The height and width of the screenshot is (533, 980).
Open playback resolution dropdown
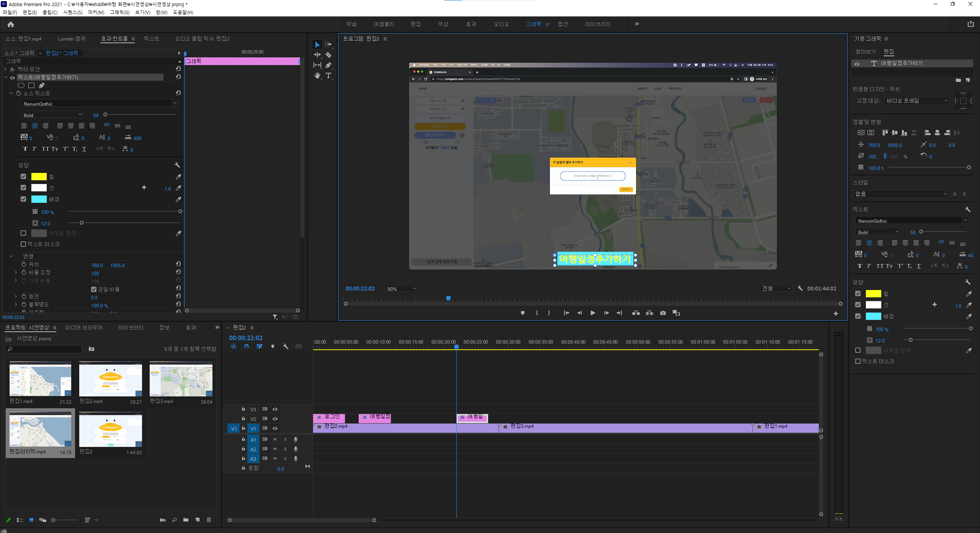(776, 289)
